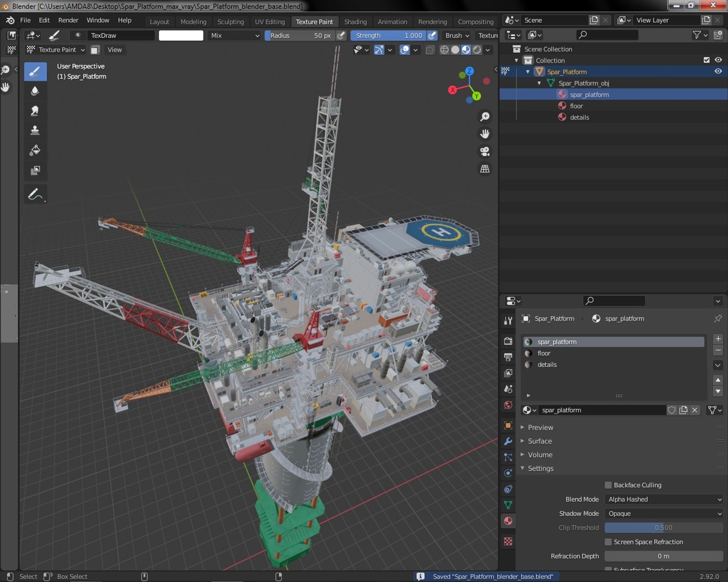Toggle Collection exclude checkbox in outliner
Image resolution: width=728 pixels, height=582 pixels.
706,60
